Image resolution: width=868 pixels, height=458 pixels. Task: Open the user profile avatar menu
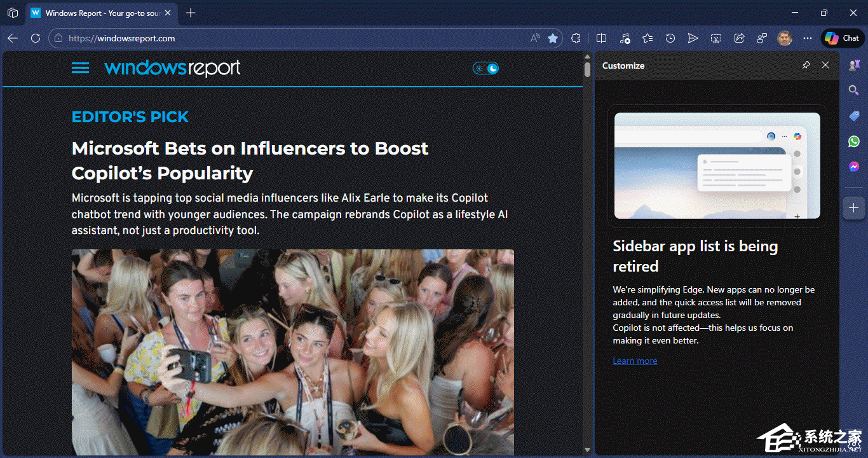point(785,38)
